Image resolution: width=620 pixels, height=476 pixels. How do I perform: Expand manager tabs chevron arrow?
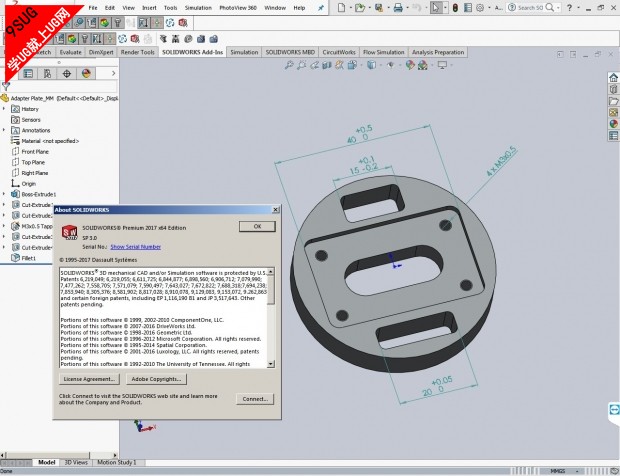point(113,74)
